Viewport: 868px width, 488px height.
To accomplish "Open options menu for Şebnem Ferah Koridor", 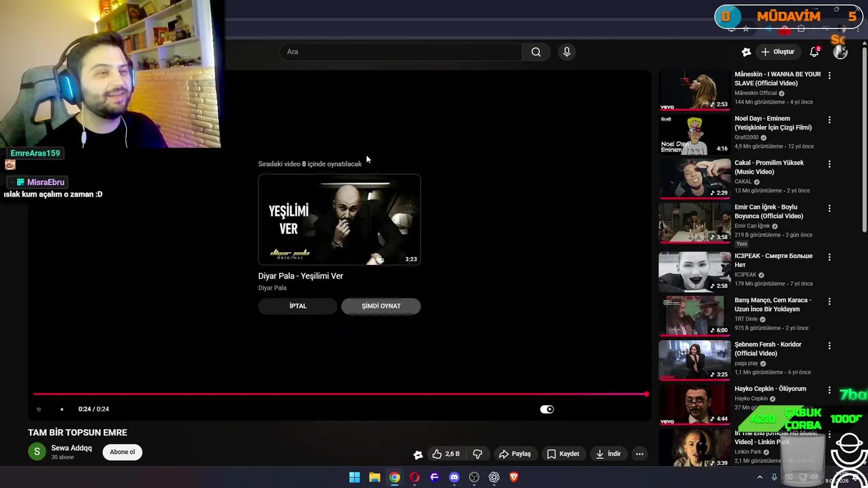I will click(x=829, y=346).
